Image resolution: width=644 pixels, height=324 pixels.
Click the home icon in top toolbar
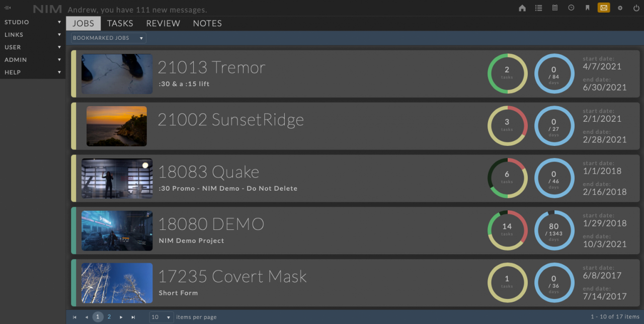click(522, 8)
